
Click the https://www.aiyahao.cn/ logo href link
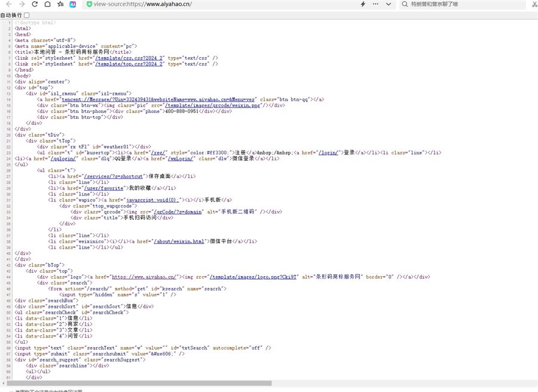coord(143,277)
